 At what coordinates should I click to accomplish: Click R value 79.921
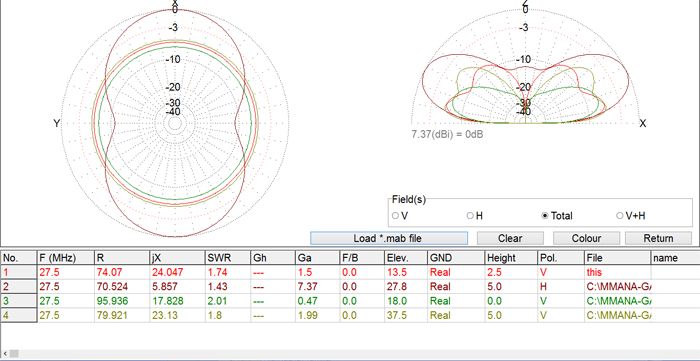tap(111, 315)
